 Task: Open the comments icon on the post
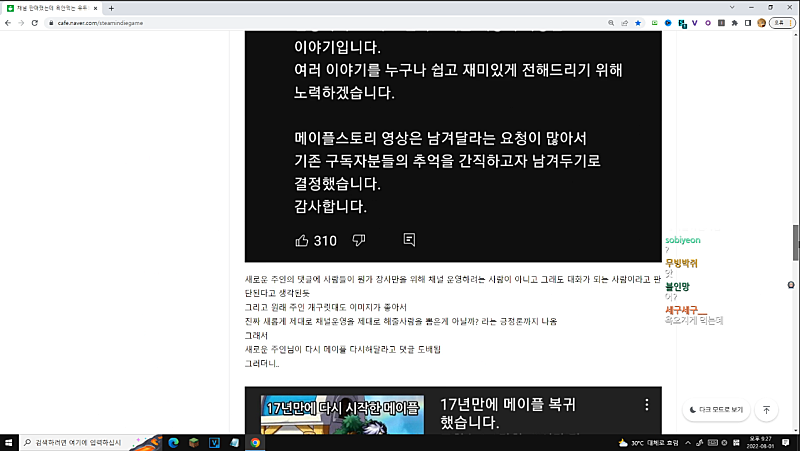click(x=409, y=239)
